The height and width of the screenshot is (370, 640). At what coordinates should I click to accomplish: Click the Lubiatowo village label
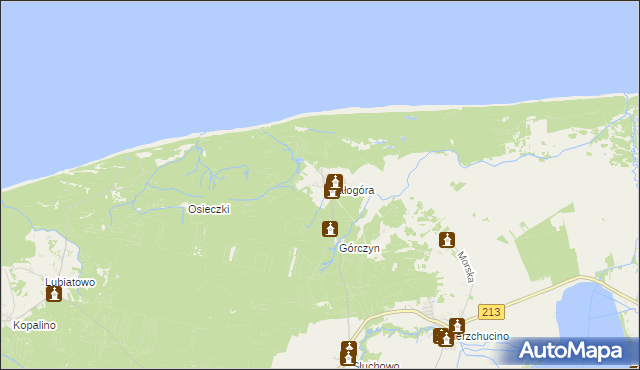[x=70, y=282]
